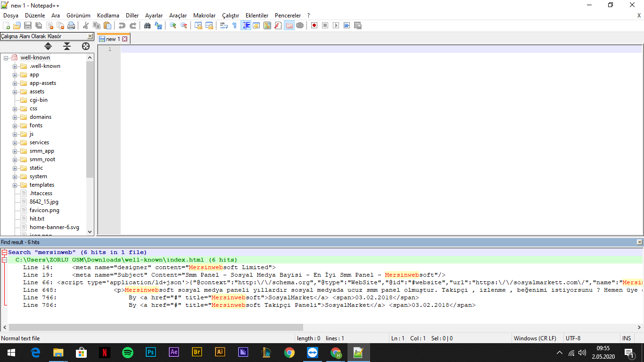
Task: Toggle synchronized vertical scrolling
Action: (x=198, y=25)
